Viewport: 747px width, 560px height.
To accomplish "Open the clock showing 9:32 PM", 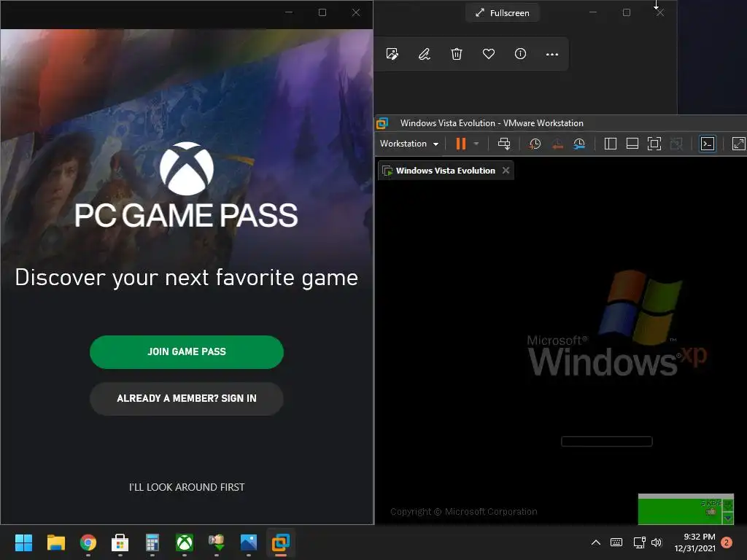I will (694, 542).
